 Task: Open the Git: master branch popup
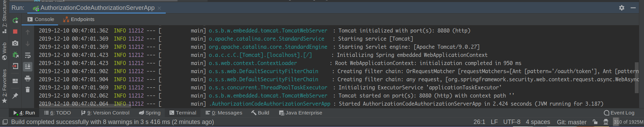pos(572,122)
